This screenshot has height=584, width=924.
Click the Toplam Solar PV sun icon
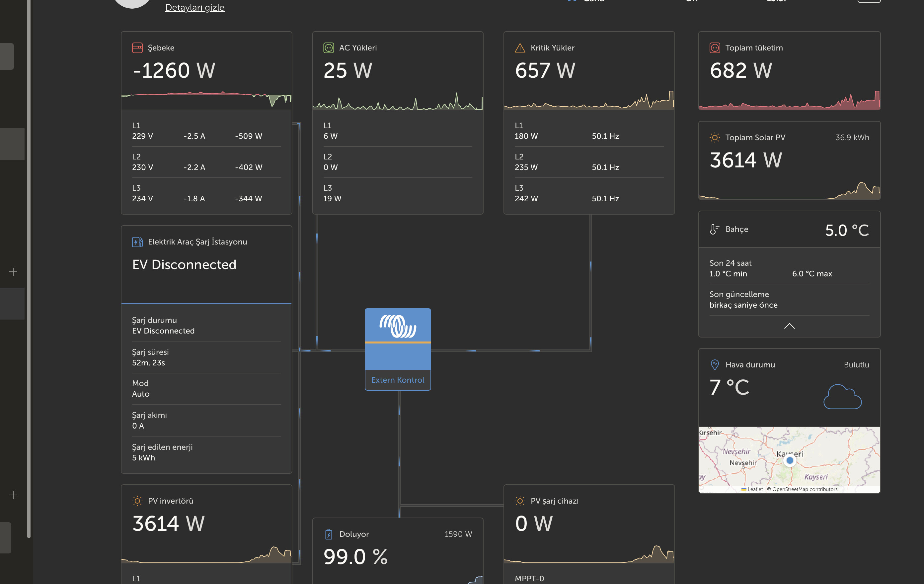click(x=715, y=138)
